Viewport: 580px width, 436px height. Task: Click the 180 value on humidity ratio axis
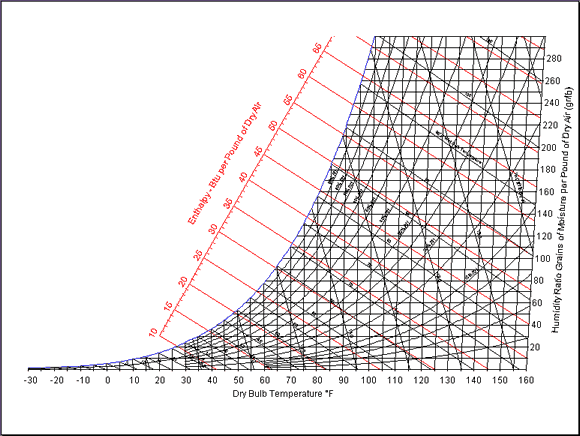pos(548,170)
